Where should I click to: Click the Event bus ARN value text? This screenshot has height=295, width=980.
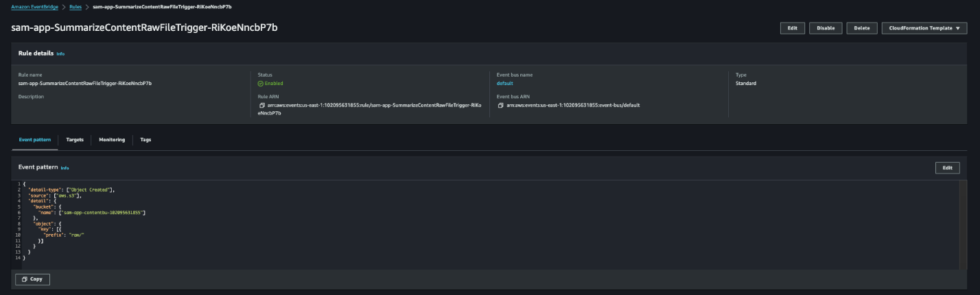[573, 106]
